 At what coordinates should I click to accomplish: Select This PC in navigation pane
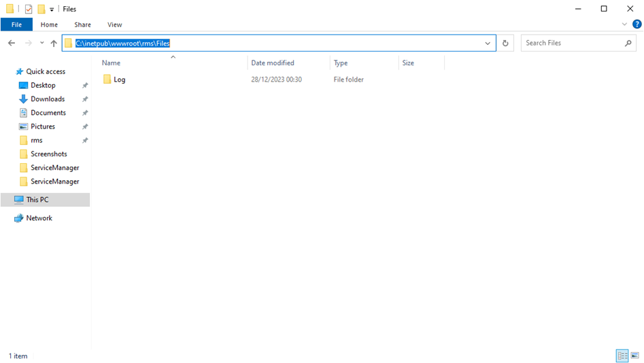point(45,200)
